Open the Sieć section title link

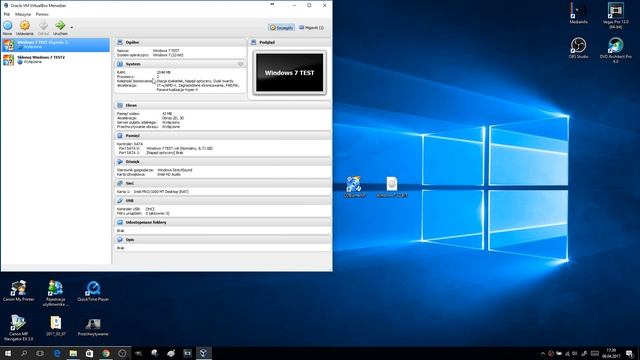pos(129,183)
